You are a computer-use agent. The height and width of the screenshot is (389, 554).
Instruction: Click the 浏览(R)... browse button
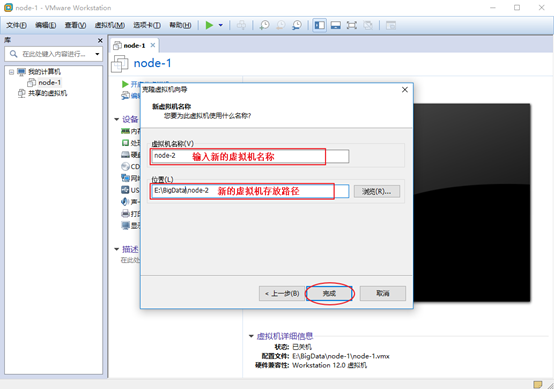point(377,191)
